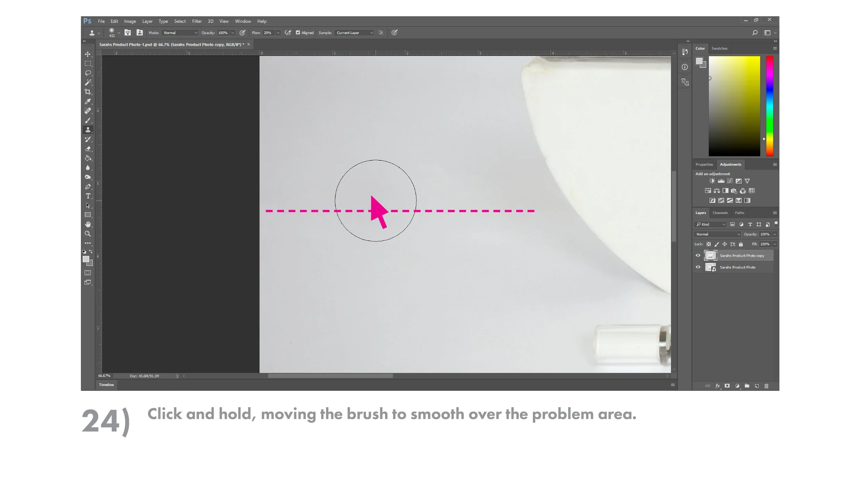Select the Move tool
The height and width of the screenshot is (488, 868).
coord(88,54)
